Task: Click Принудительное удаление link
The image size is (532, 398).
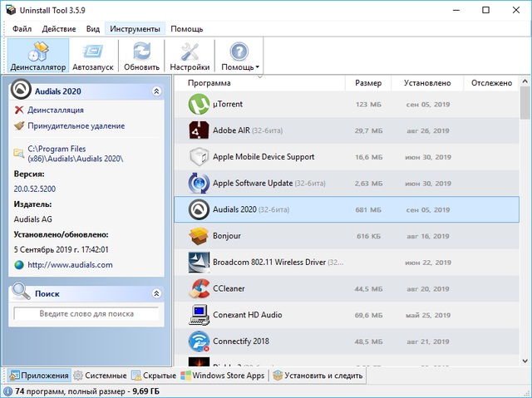Action: click(76, 126)
